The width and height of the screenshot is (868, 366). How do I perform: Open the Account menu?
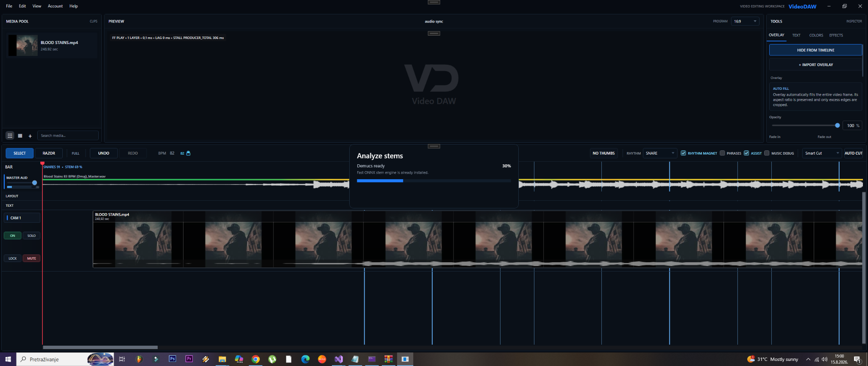55,6
